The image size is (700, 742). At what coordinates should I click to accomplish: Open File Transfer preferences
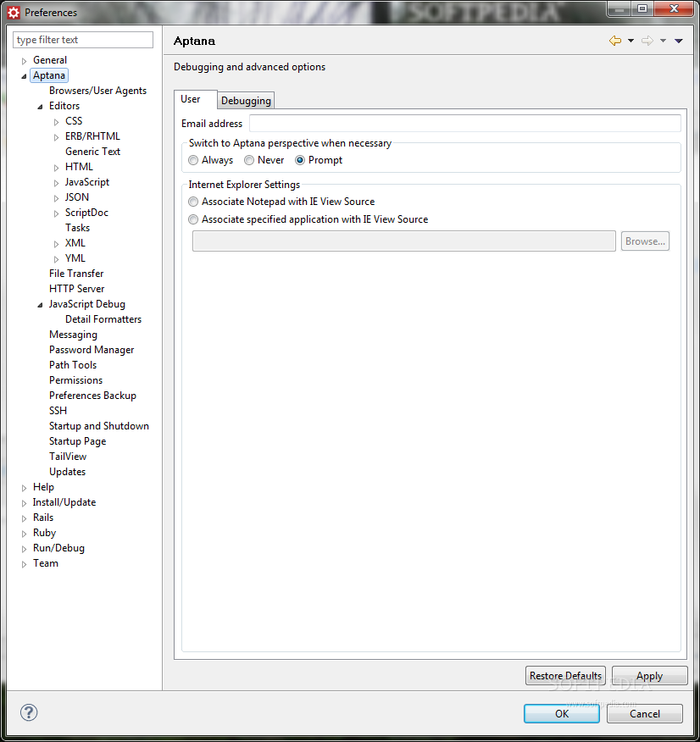pyautogui.click(x=76, y=274)
